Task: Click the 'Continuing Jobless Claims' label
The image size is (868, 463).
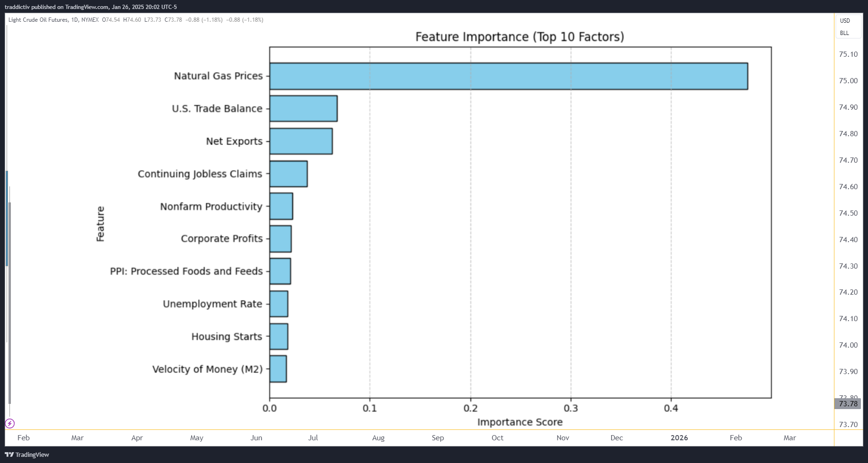Action: click(200, 174)
